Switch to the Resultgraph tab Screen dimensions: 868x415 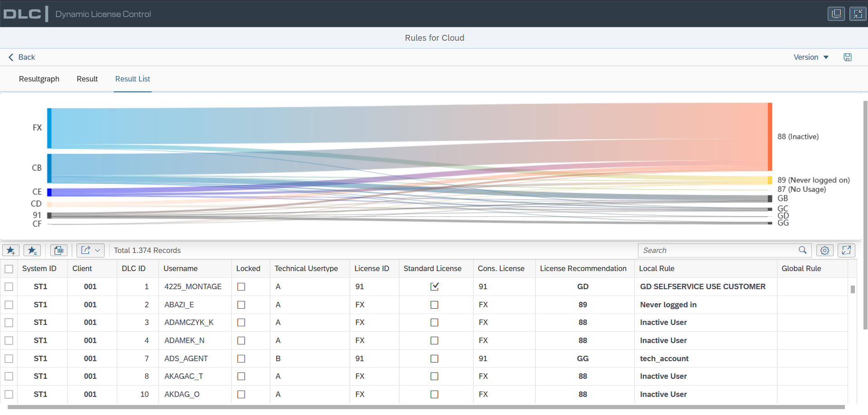point(39,79)
